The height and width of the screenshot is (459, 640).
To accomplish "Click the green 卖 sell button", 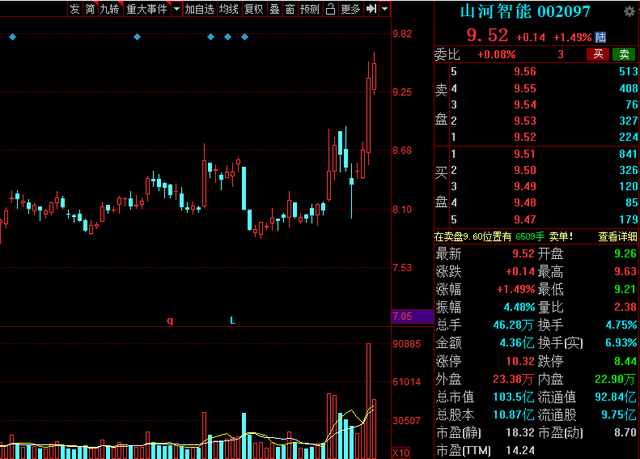I will click(x=624, y=54).
